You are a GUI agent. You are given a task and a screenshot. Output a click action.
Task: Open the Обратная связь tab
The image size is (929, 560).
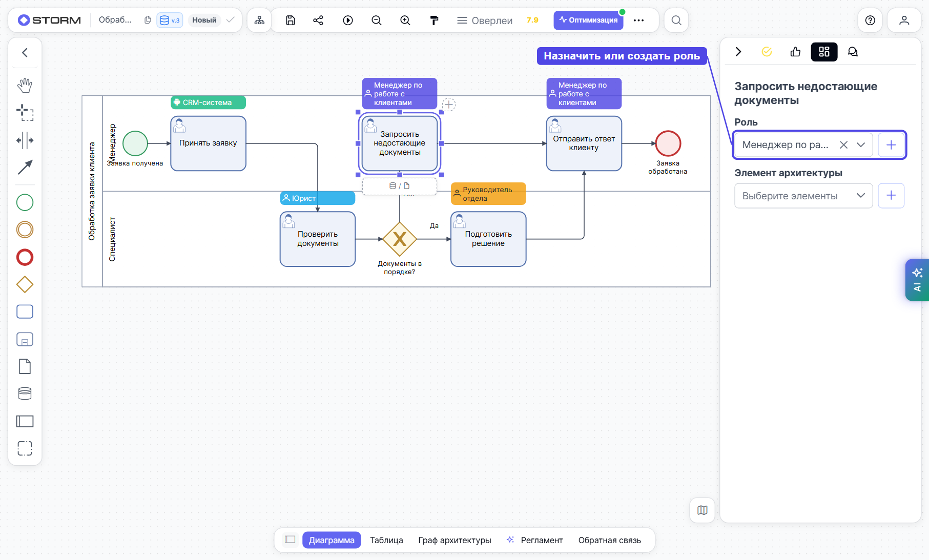(609, 540)
